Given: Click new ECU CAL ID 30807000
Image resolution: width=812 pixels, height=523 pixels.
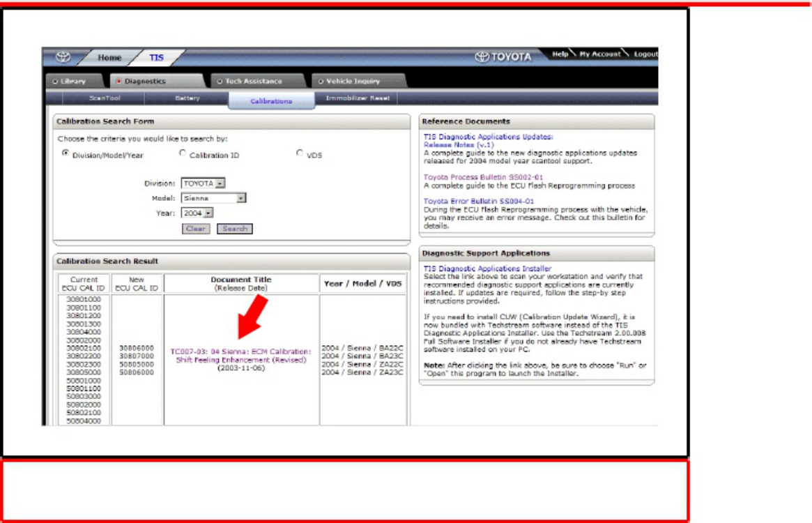Looking at the screenshot, I should coord(137,356).
